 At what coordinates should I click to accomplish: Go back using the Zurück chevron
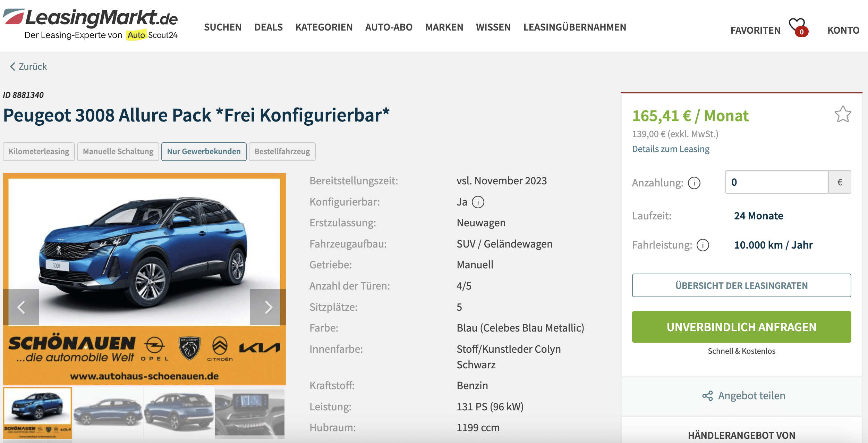click(x=12, y=67)
